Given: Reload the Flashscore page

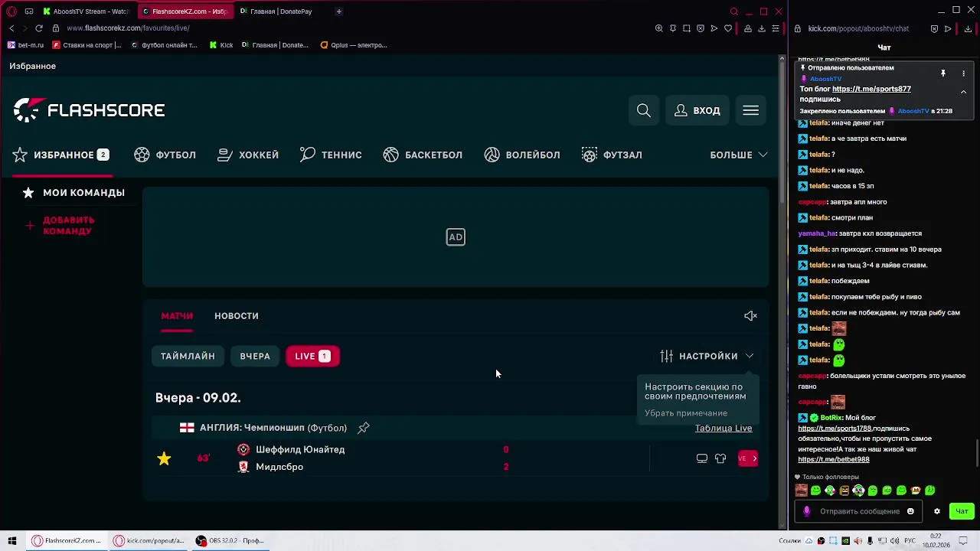Looking at the screenshot, I should pos(38,28).
